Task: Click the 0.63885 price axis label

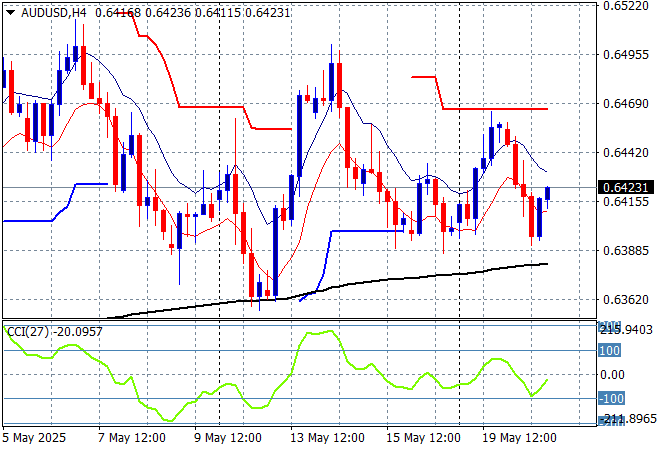Action: [x=627, y=250]
